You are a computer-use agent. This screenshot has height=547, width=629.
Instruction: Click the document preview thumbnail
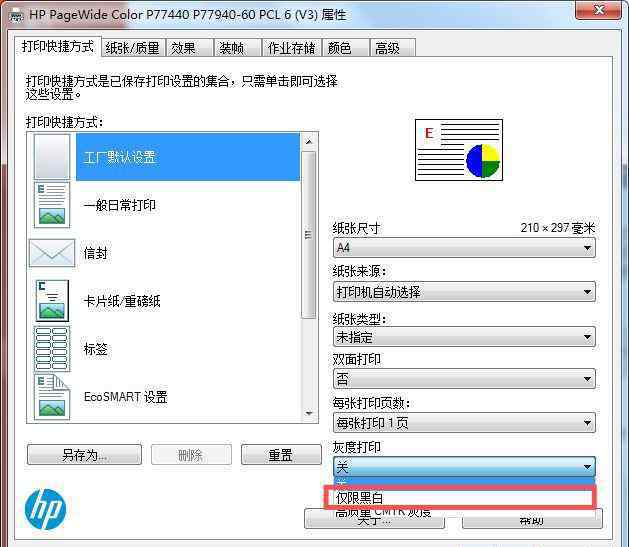[459, 150]
